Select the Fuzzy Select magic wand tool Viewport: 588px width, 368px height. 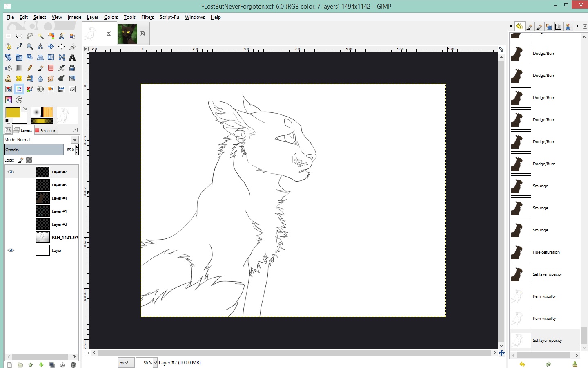coord(40,36)
